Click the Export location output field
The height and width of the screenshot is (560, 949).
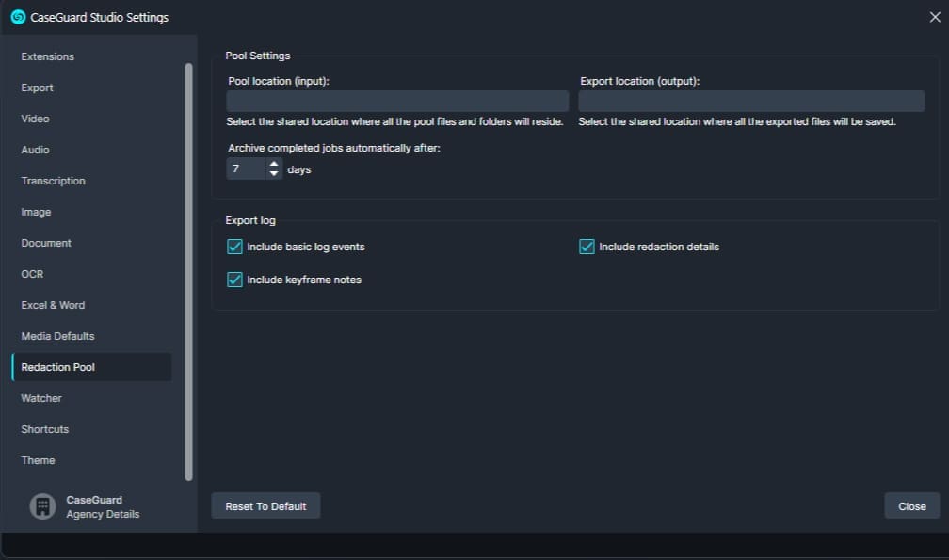(x=751, y=102)
